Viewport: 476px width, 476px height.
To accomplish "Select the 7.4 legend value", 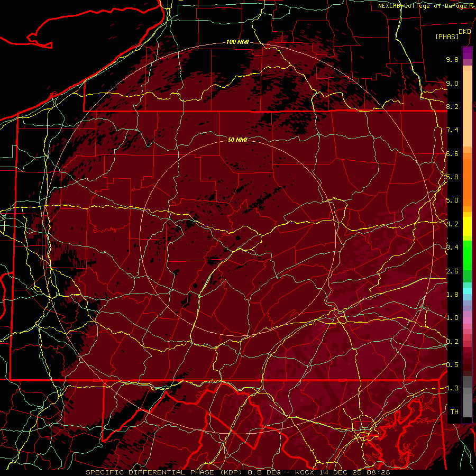I will point(452,130).
